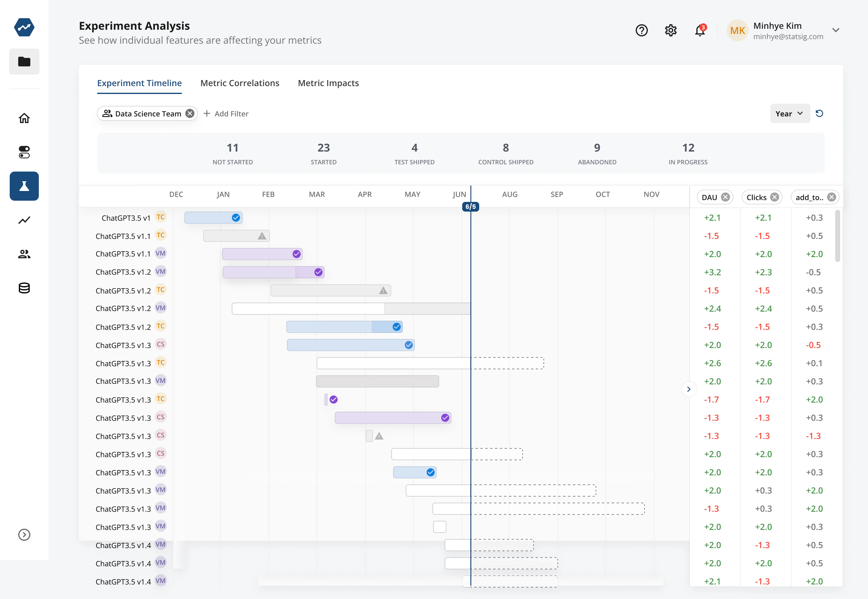
Task: Open Feature Gates via the toggle icon in sidebar
Action: pyautogui.click(x=24, y=152)
